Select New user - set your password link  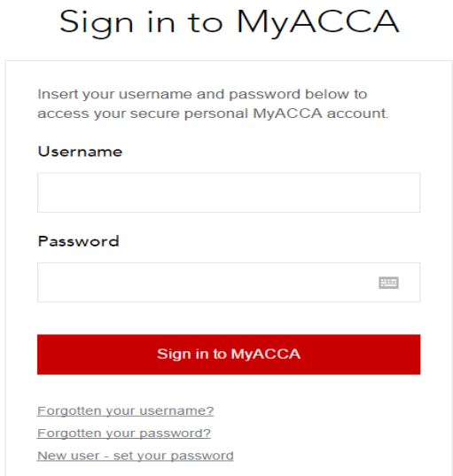coord(136,456)
